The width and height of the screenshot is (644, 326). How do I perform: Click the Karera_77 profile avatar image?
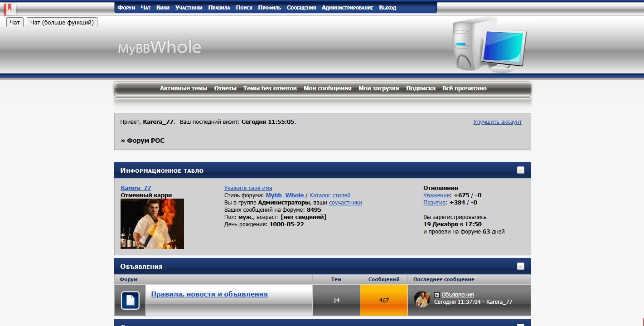coord(152,224)
